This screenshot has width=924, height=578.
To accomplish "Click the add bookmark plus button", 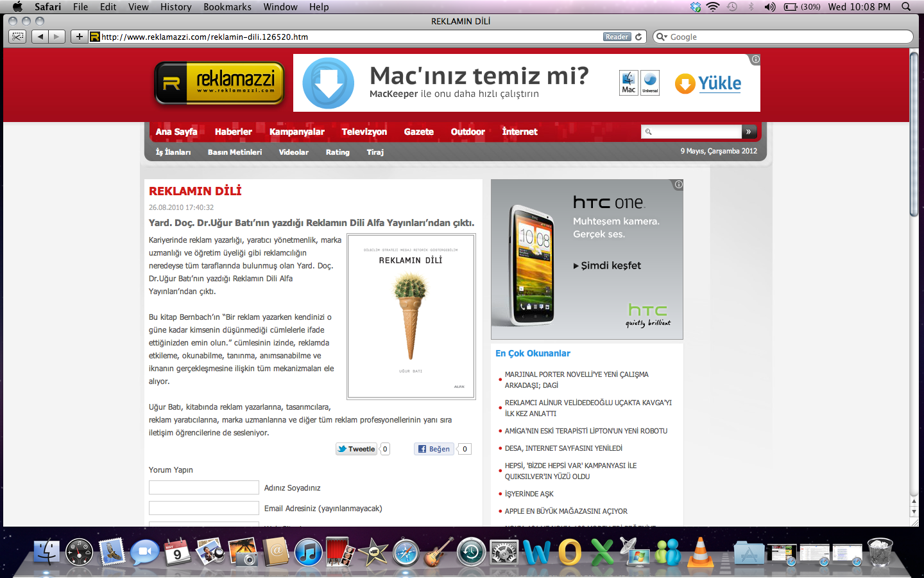I will coord(79,37).
